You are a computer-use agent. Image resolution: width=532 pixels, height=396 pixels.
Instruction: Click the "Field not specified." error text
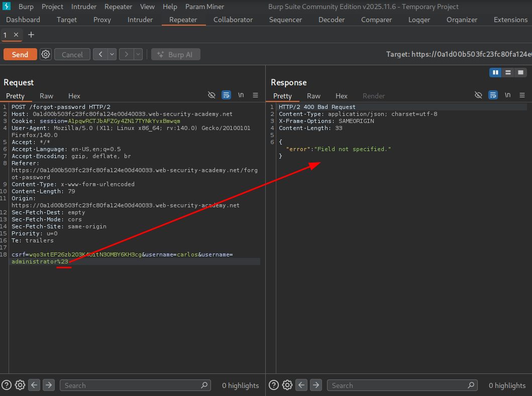coord(353,149)
